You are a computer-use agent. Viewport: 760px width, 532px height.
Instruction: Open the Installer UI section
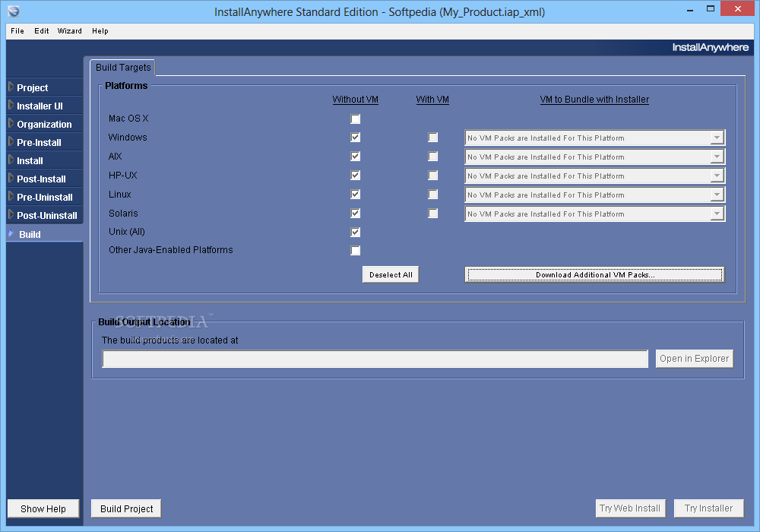[40, 106]
